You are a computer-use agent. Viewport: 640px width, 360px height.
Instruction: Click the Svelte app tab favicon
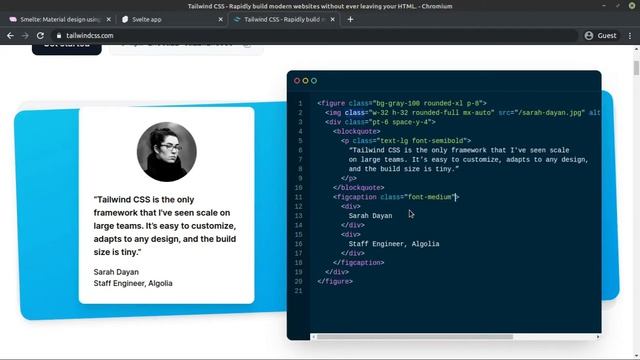click(125, 19)
